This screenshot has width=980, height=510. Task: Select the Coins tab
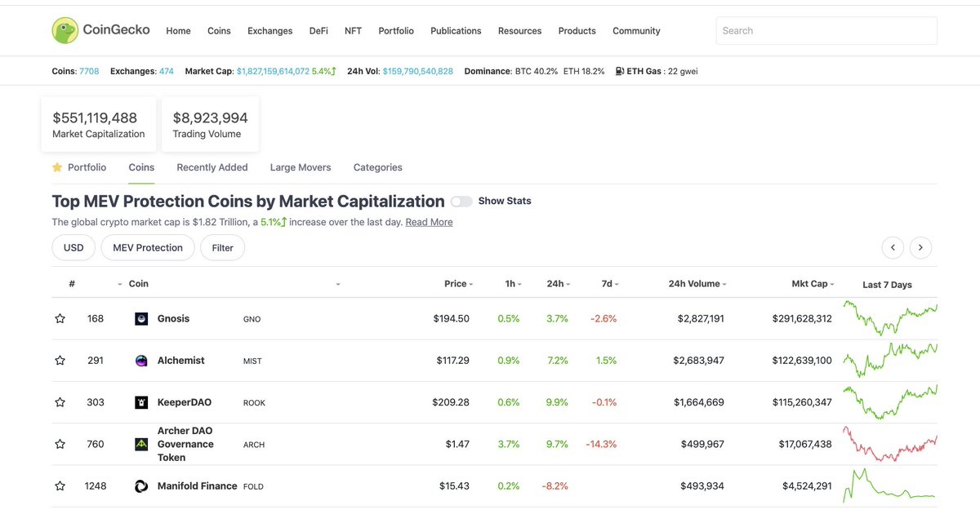coord(141,167)
